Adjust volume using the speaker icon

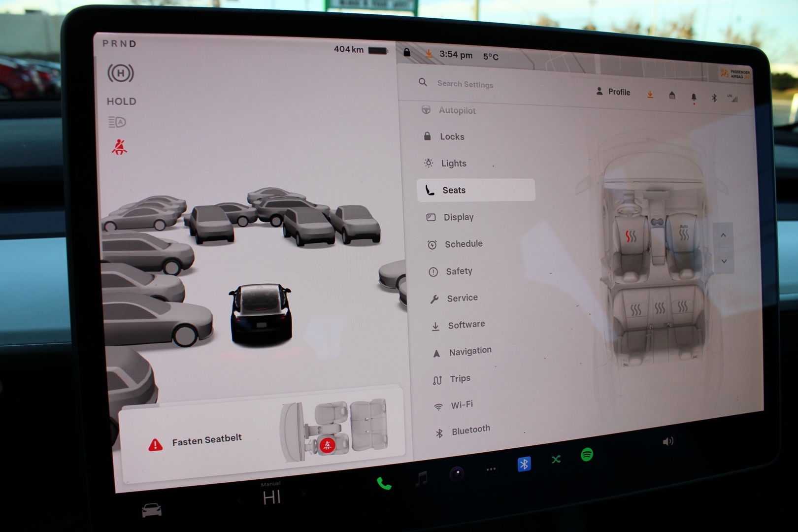coord(667,441)
